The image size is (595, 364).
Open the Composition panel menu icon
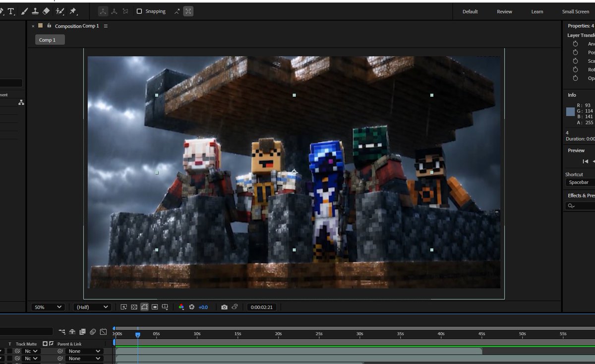(106, 26)
